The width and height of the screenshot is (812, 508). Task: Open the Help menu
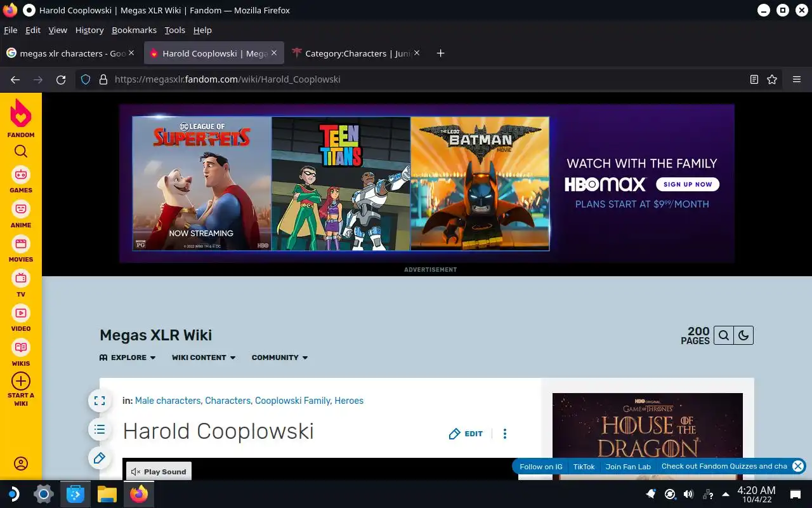(x=202, y=30)
